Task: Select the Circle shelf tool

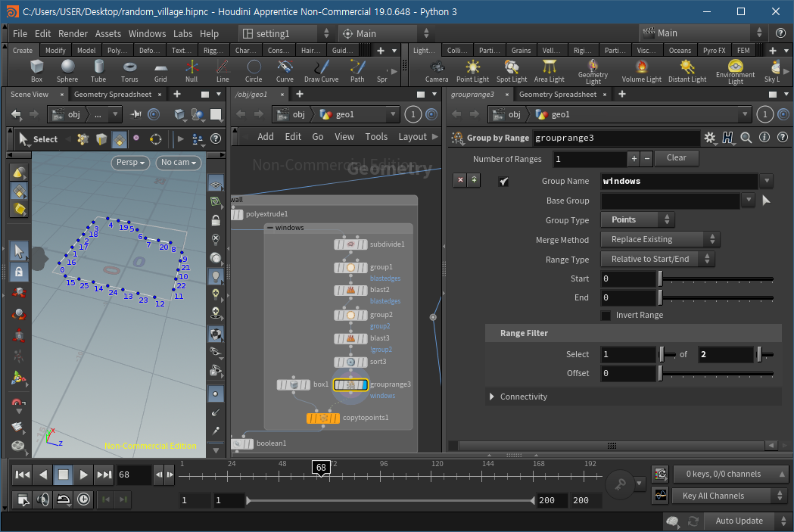Action: (x=254, y=70)
